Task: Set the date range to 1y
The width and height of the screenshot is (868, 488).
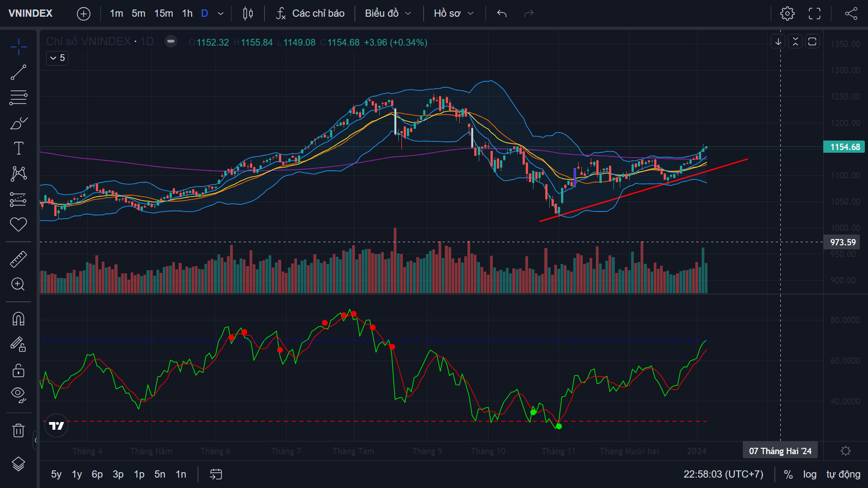Action: [77, 474]
